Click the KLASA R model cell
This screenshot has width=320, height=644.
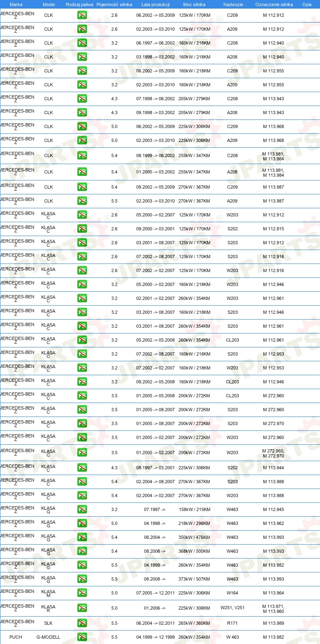pos(48,609)
